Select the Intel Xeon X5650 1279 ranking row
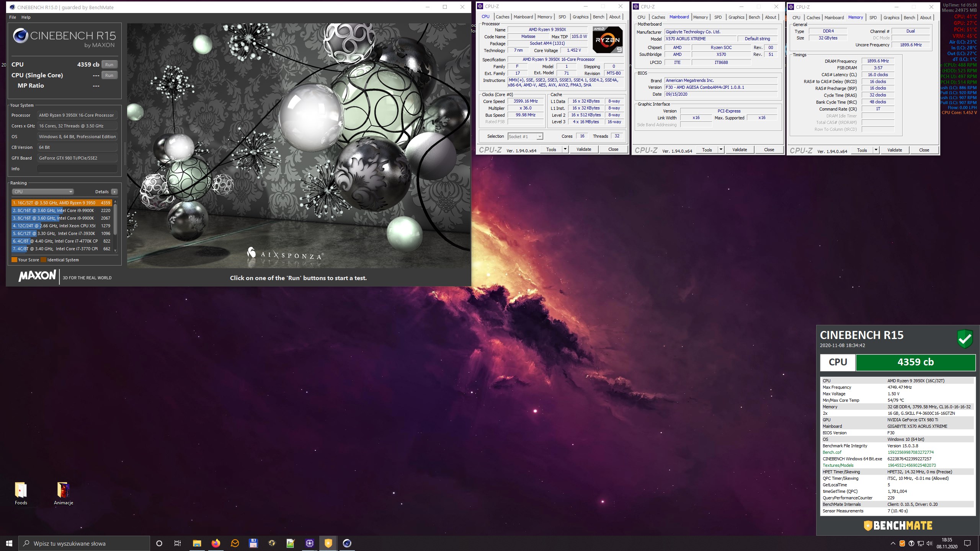The height and width of the screenshot is (551, 980). pos(62,226)
